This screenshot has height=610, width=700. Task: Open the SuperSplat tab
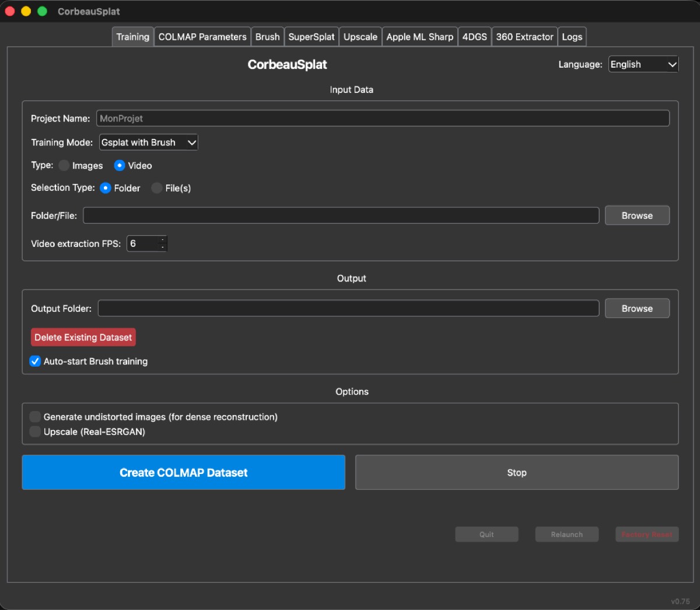[x=311, y=37]
